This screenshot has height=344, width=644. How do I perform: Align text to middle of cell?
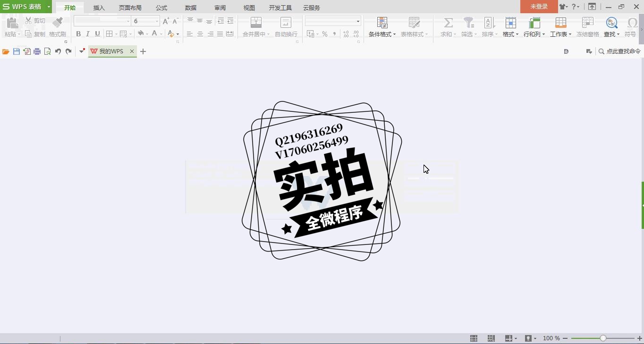click(200, 21)
